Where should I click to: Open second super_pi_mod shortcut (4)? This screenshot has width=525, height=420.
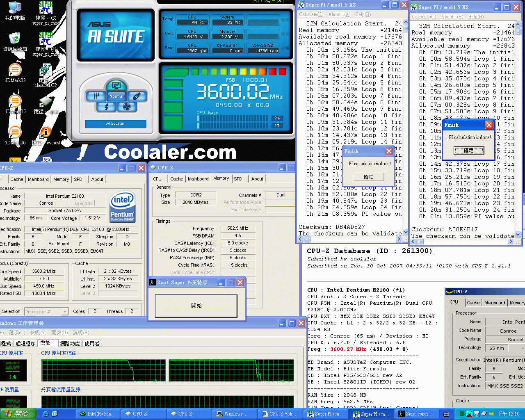[x=46, y=44]
